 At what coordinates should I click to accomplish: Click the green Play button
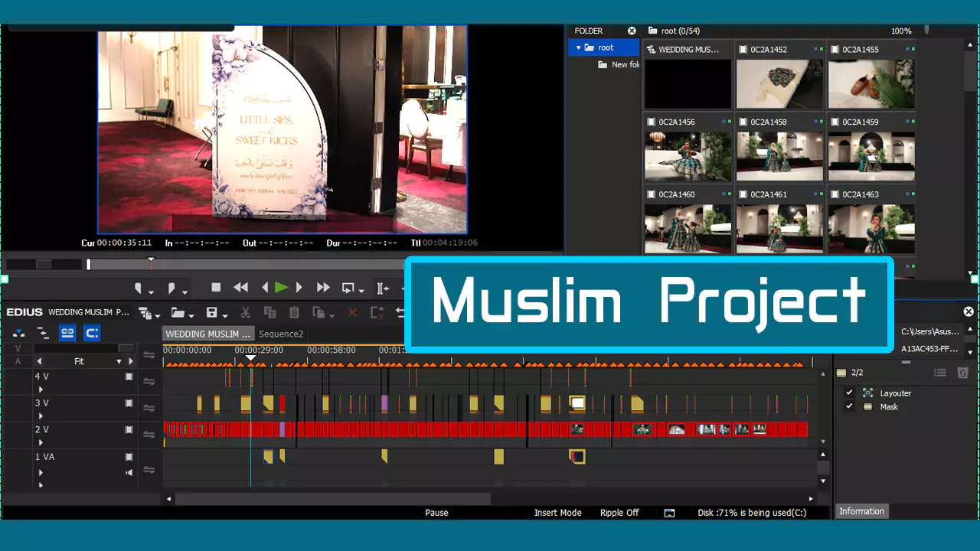click(x=281, y=288)
